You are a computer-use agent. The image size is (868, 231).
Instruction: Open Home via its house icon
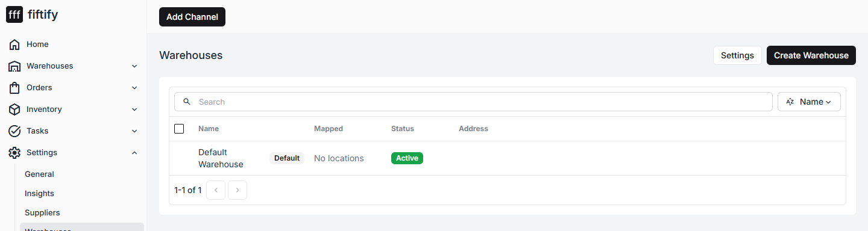pos(14,45)
